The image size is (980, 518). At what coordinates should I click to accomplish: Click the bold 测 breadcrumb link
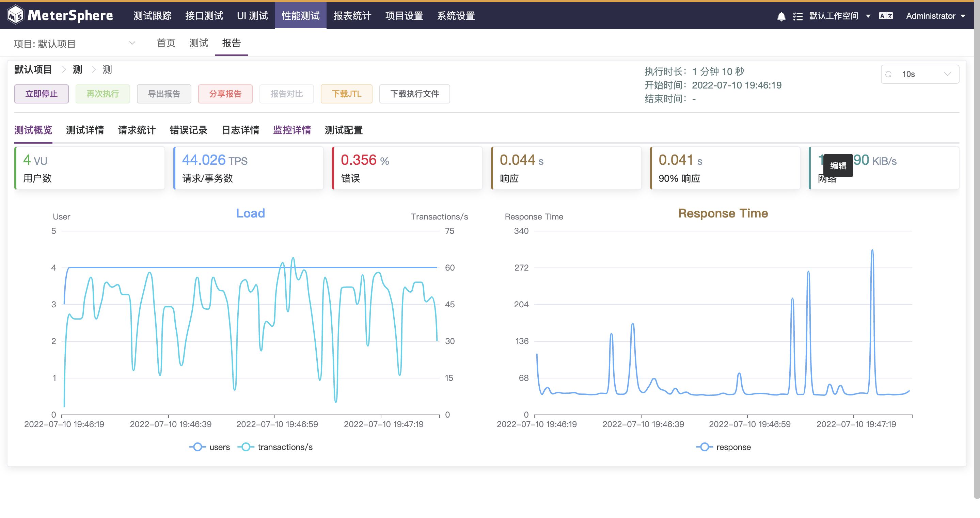point(77,69)
